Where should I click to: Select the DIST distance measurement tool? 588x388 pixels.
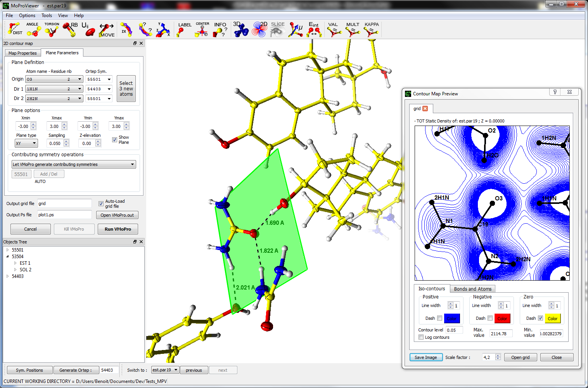coord(15,29)
